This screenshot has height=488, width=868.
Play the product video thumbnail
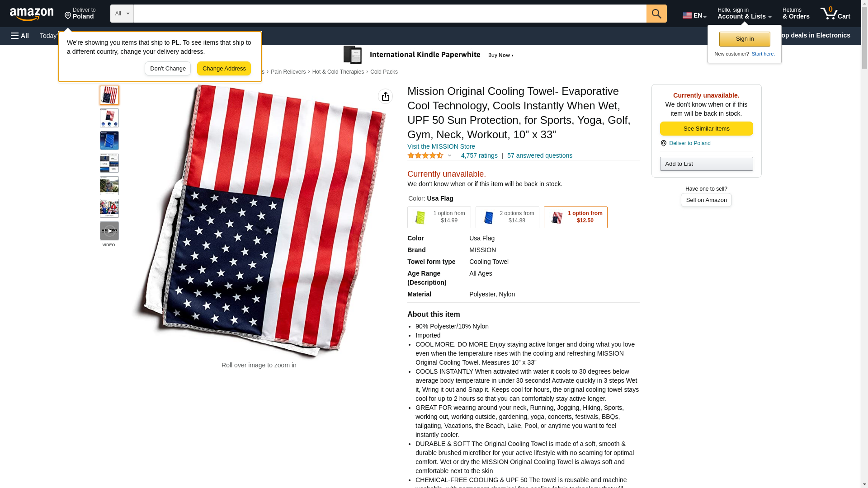[x=109, y=231]
